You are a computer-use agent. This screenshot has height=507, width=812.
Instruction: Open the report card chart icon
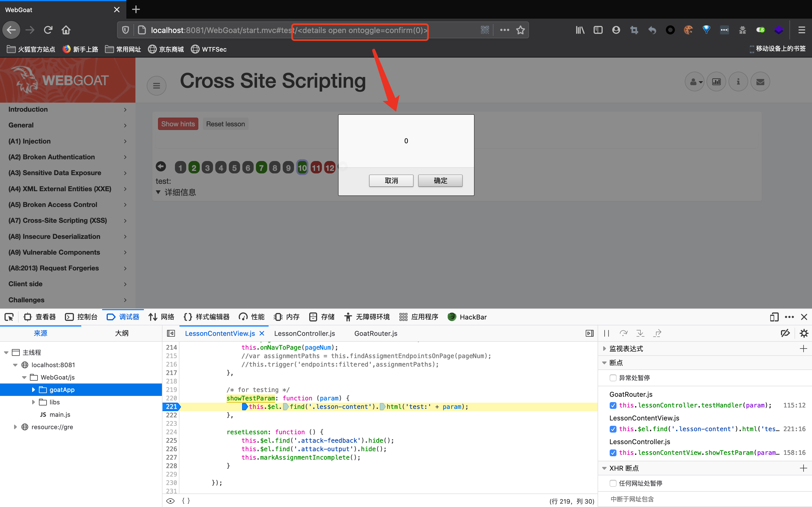coord(716,82)
